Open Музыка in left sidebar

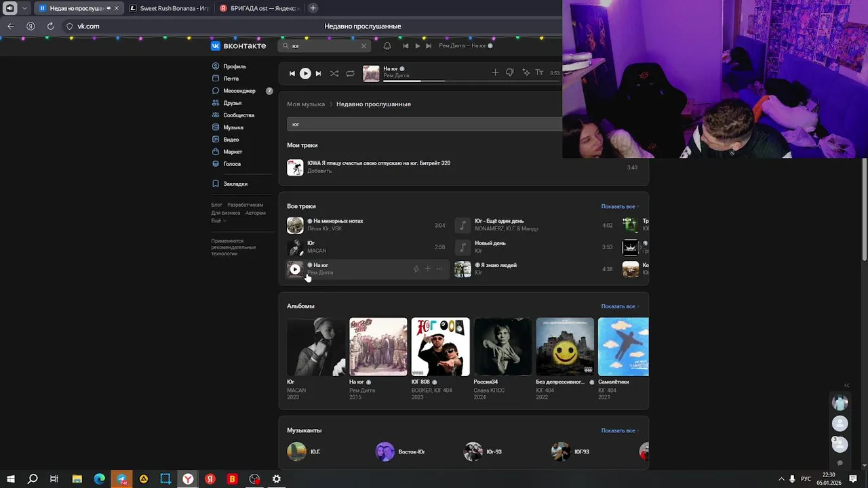233,127
